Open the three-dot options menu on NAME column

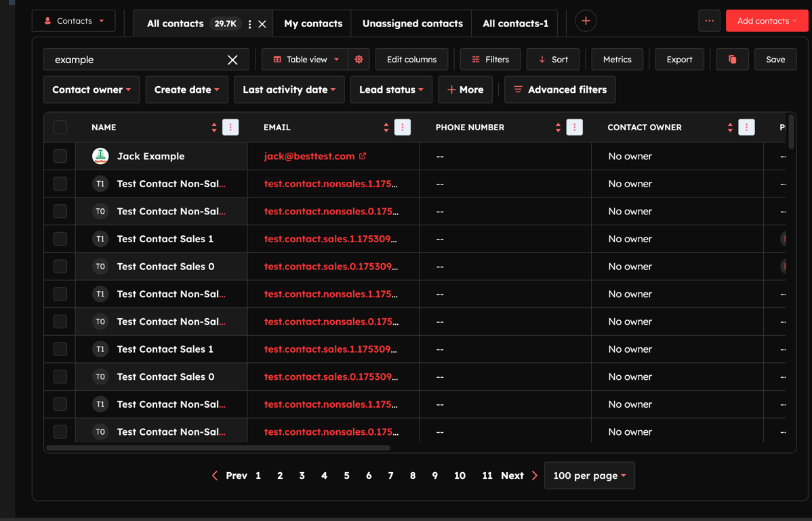(230, 127)
